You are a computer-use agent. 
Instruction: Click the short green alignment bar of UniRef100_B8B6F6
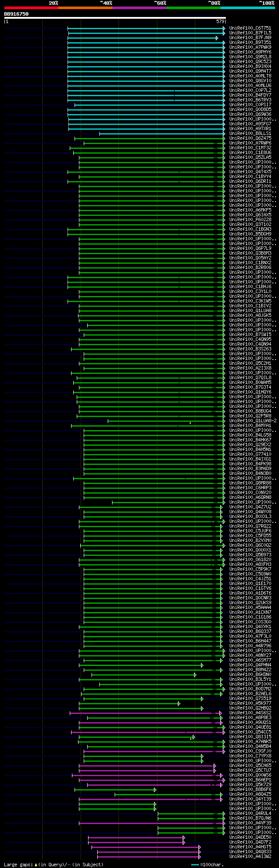tap(116, 790)
